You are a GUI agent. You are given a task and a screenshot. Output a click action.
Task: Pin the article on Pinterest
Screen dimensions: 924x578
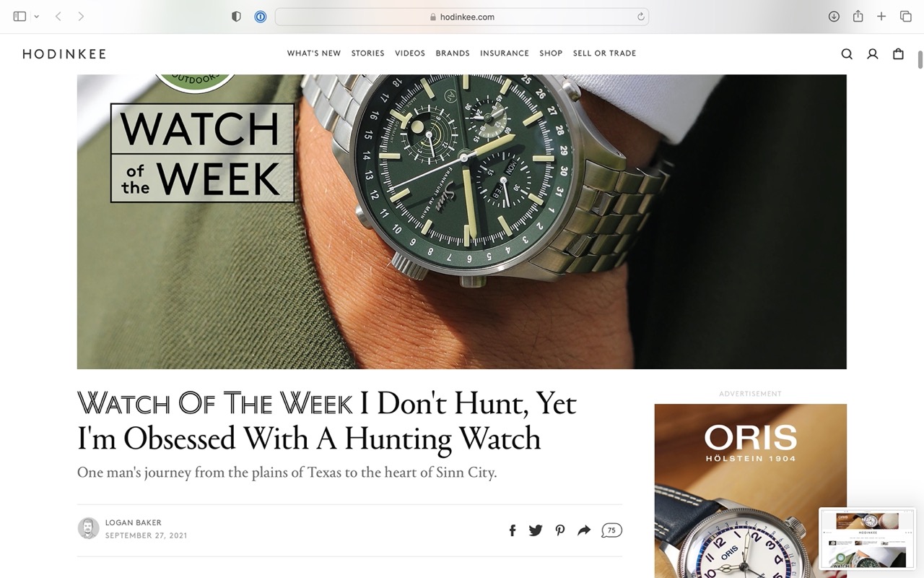point(560,530)
